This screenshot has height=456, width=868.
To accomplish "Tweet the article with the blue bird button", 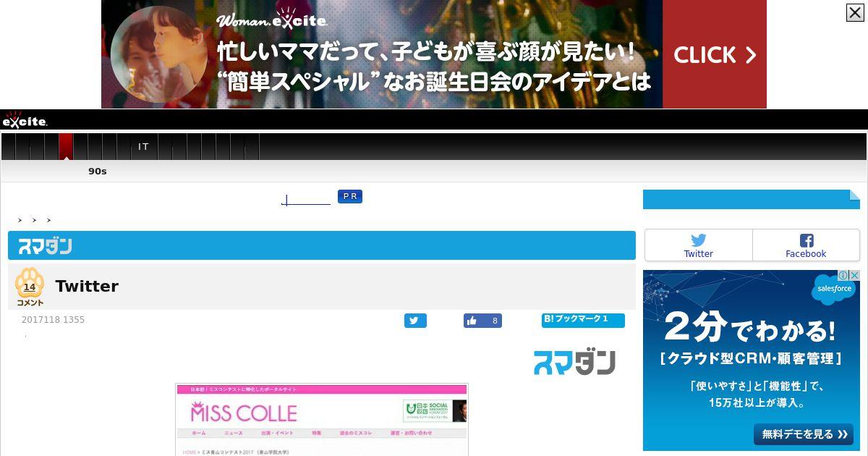I will 415,321.
